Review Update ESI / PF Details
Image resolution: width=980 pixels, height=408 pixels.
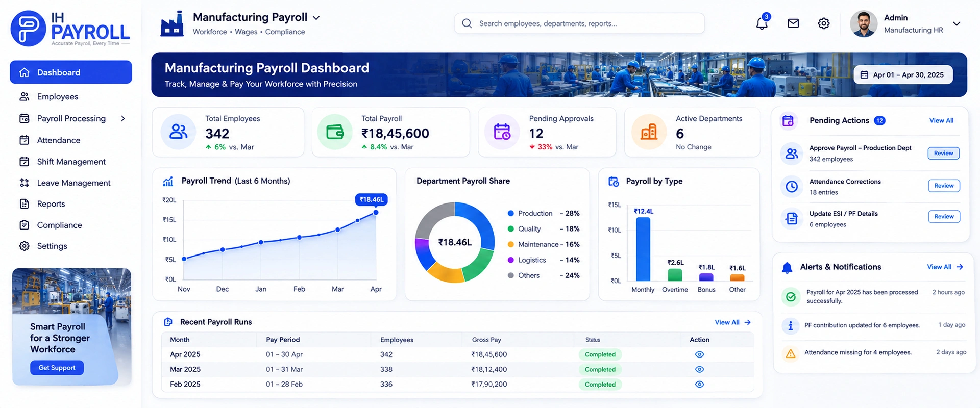tap(944, 217)
